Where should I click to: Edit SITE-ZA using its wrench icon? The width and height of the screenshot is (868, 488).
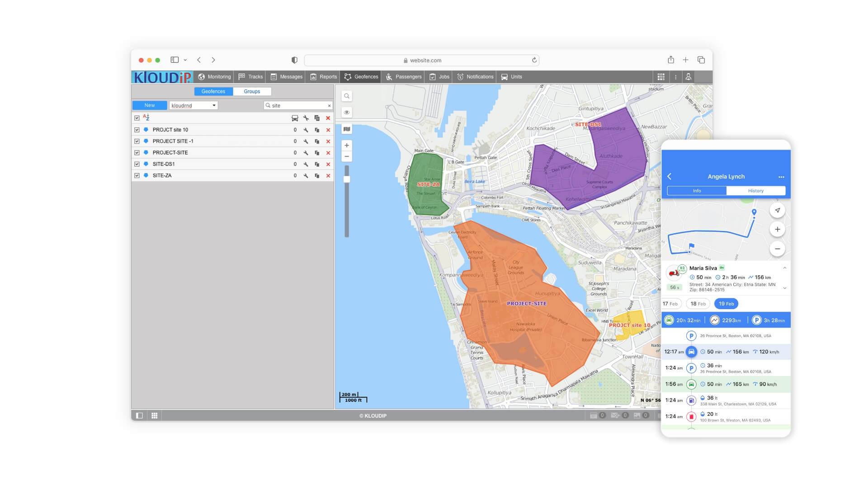point(306,175)
